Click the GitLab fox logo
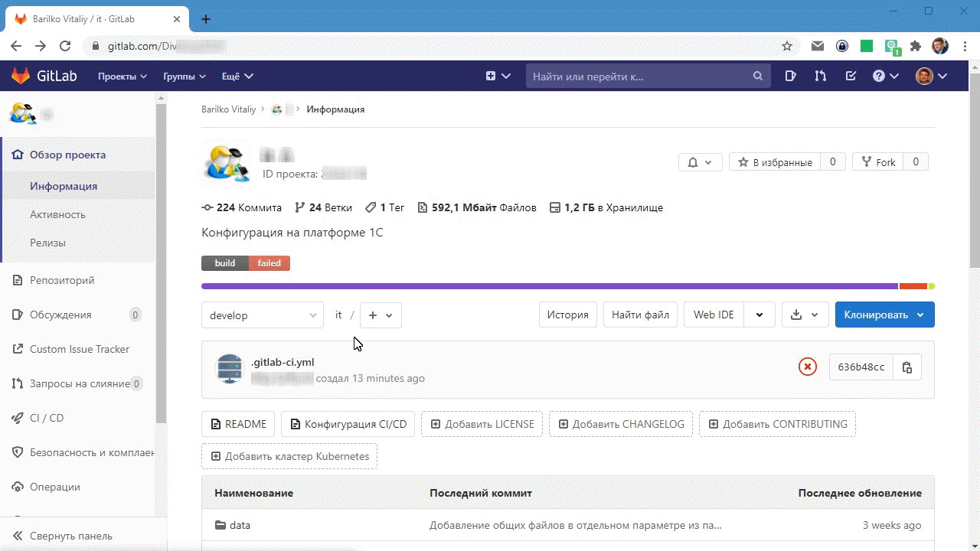Image resolution: width=980 pixels, height=551 pixels. pyautogui.click(x=21, y=76)
